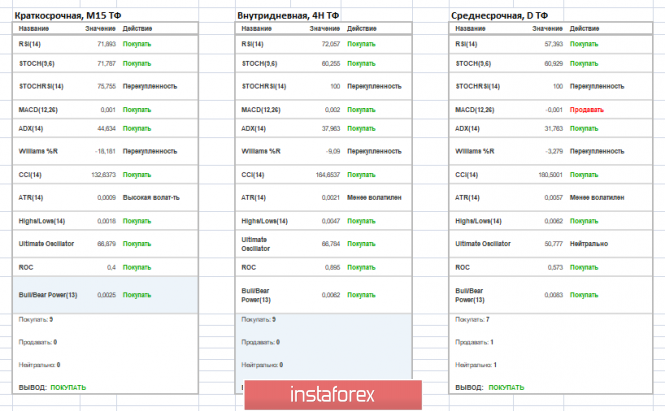Select the ATR(14) value 0,0057

coord(553,198)
